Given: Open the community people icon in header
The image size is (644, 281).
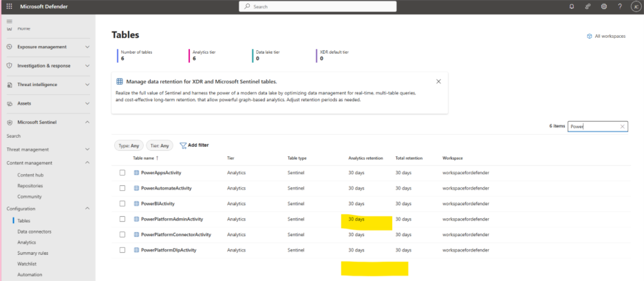Looking at the screenshot, I should click(x=588, y=7).
